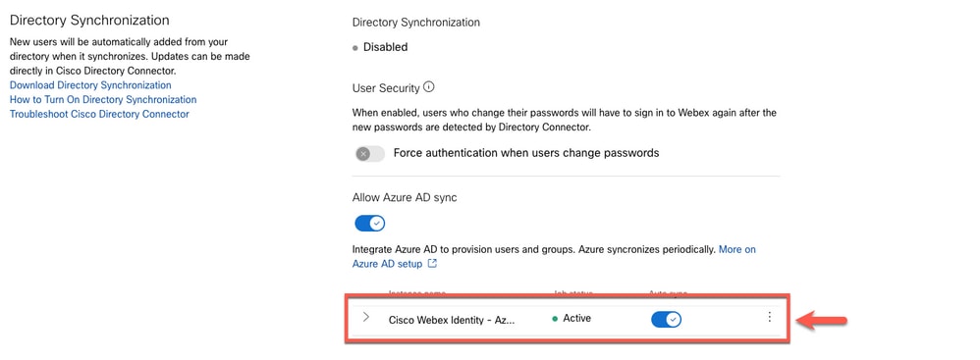Click the Auto sync column header
The image size is (980, 360).
(668, 293)
